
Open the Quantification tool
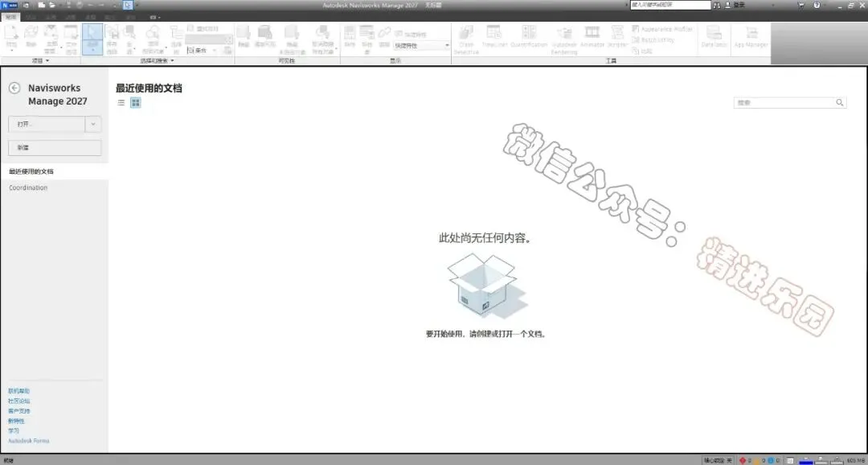click(529, 36)
